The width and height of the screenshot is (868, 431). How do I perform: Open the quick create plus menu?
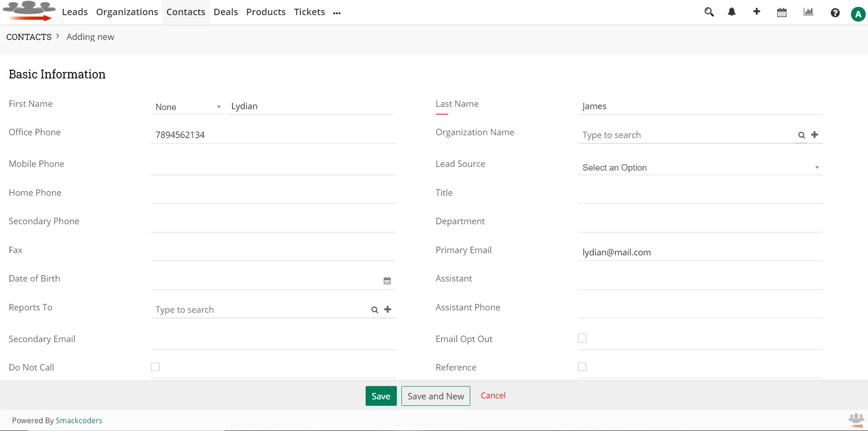coord(757,12)
